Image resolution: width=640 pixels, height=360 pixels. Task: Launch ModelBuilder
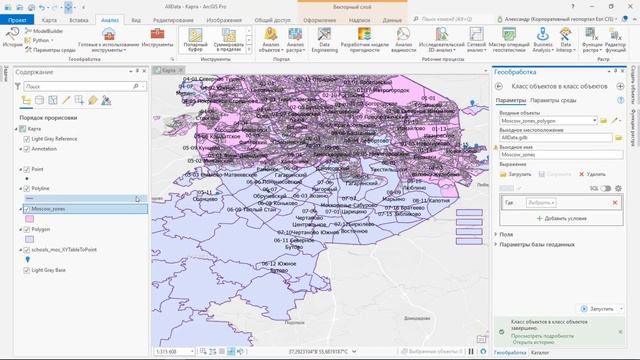44,31
